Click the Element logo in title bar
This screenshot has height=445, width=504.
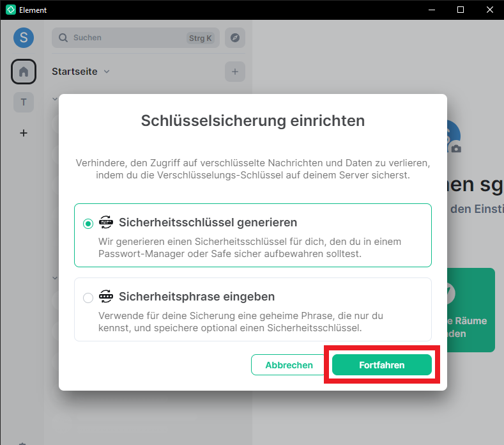coord(10,10)
